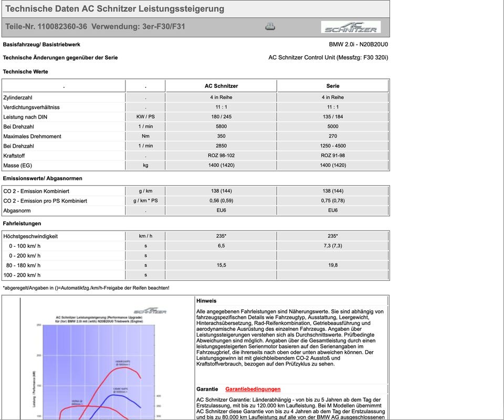Click the Basisfahrzeug/ Basistriebwerk label

click(x=41, y=44)
